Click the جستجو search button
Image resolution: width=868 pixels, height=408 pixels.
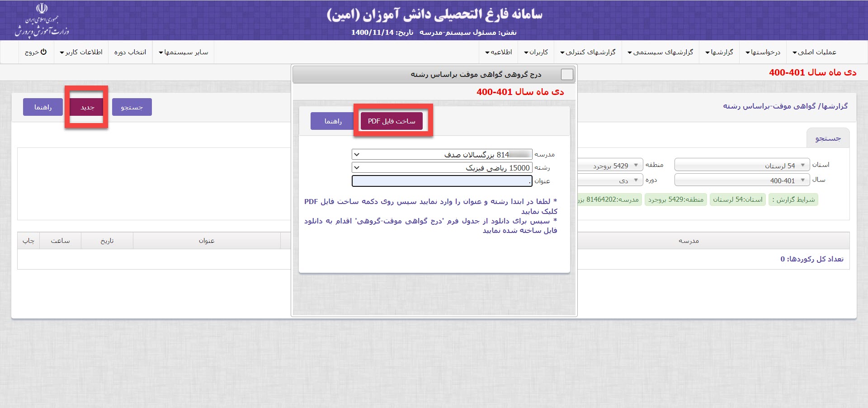132,107
